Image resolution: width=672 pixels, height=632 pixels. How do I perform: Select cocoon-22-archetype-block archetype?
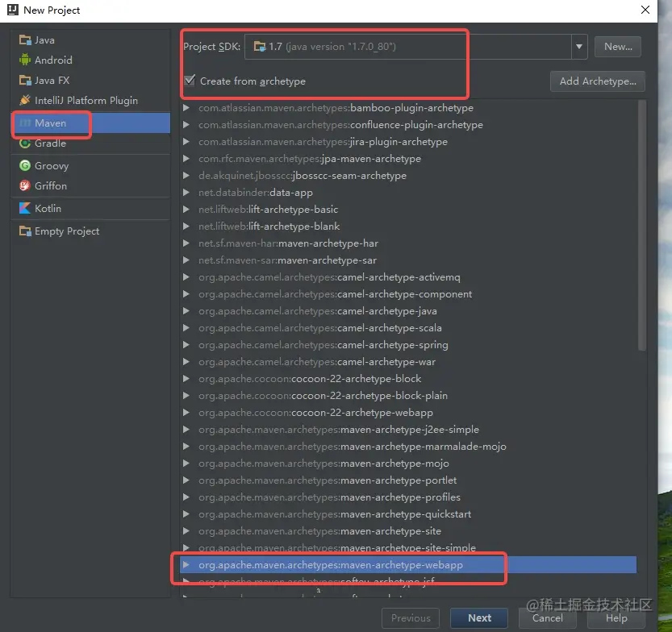point(408,379)
